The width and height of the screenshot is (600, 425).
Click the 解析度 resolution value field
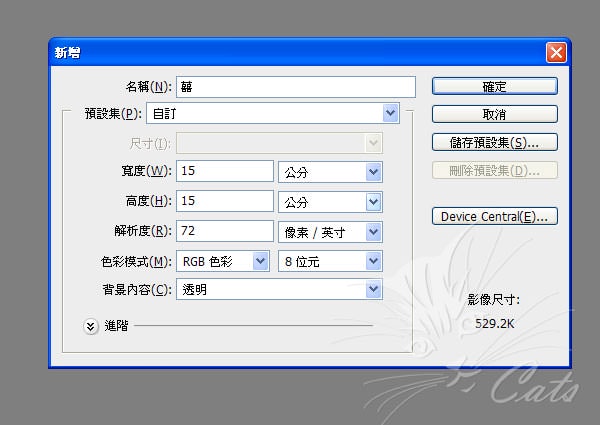click(225, 232)
